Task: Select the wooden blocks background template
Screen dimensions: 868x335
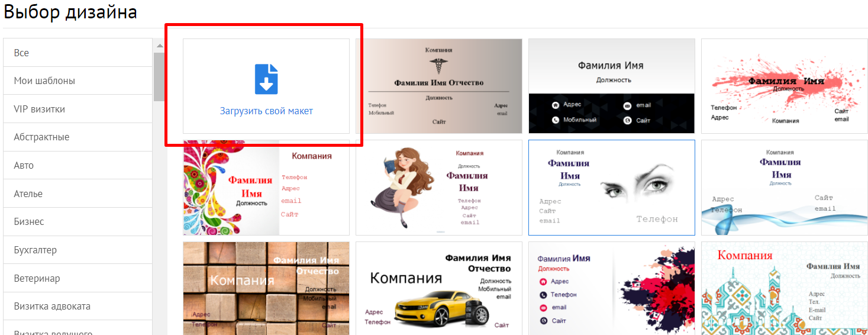Action: [266, 288]
